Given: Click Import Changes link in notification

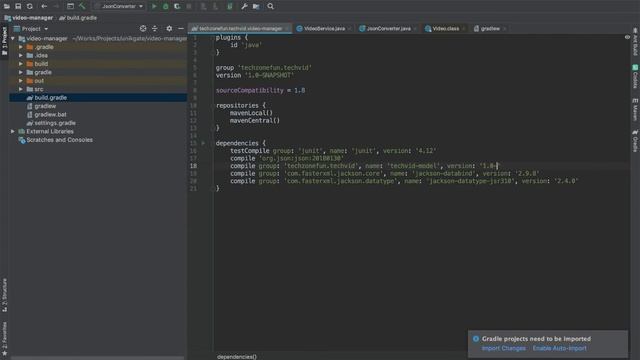Looking at the screenshot, I should coord(503,348).
